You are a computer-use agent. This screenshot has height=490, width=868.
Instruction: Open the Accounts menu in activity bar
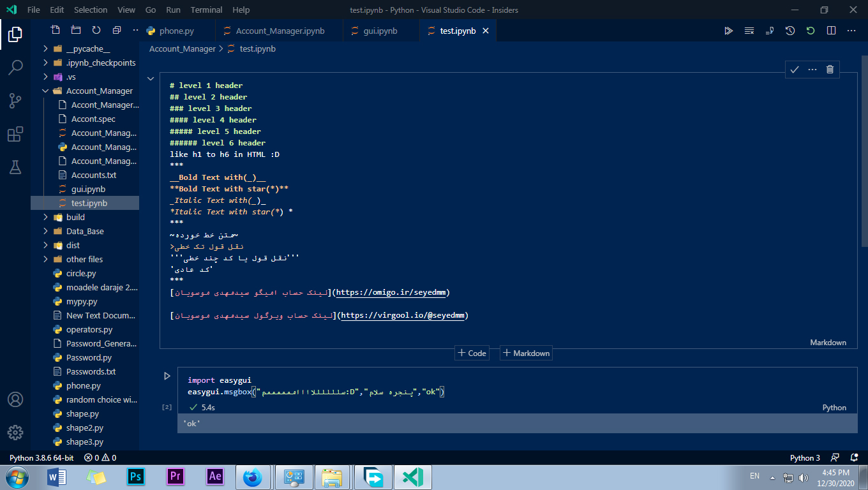(15, 399)
